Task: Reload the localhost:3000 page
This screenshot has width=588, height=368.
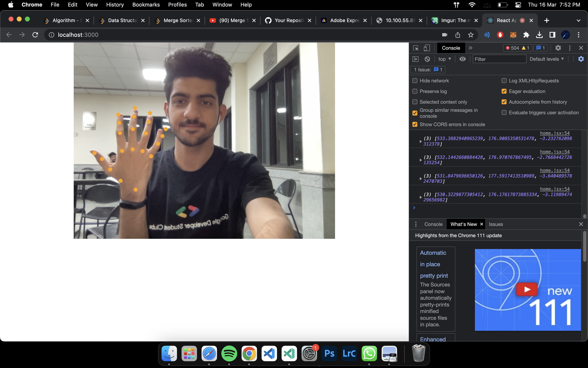Action: [x=35, y=35]
